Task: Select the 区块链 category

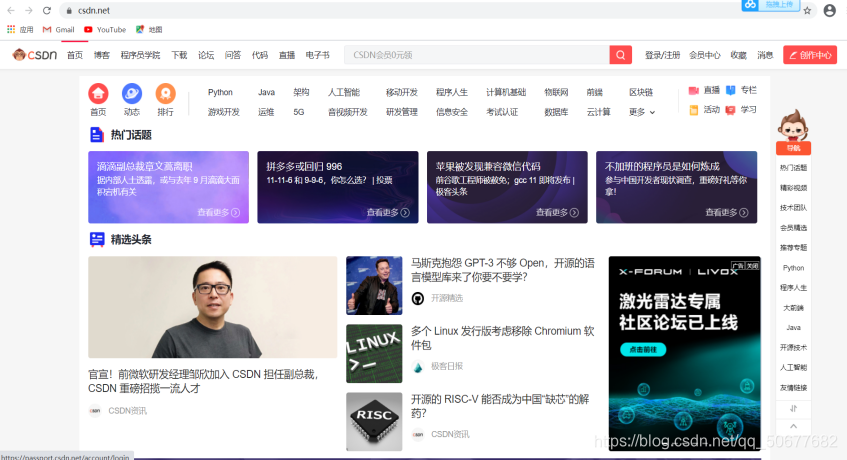Action: pos(641,92)
